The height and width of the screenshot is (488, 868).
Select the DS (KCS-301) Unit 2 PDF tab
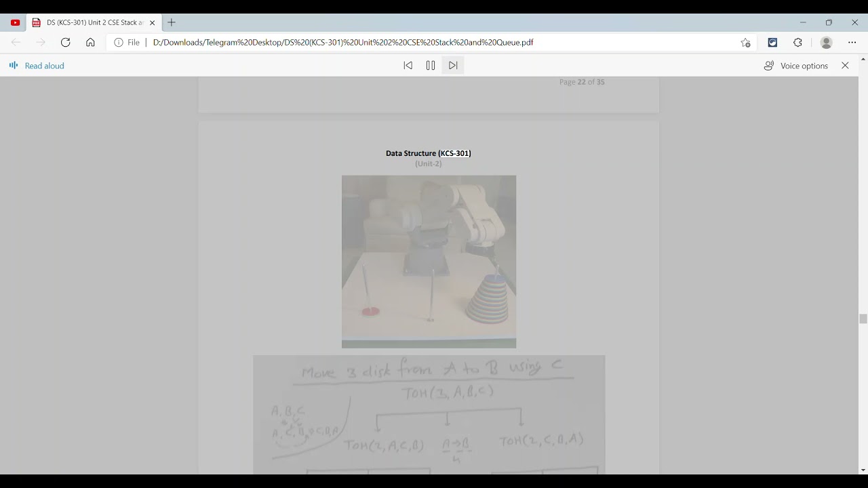[x=94, y=22]
